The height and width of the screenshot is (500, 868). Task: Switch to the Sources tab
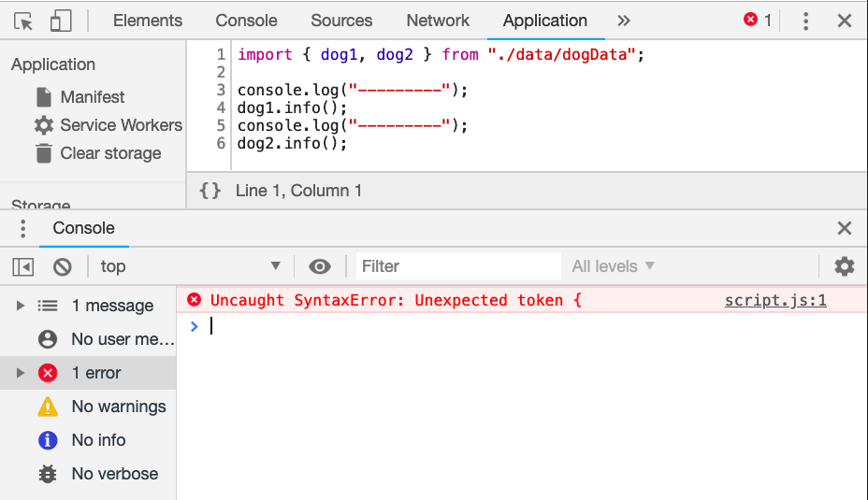pyautogui.click(x=341, y=21)
